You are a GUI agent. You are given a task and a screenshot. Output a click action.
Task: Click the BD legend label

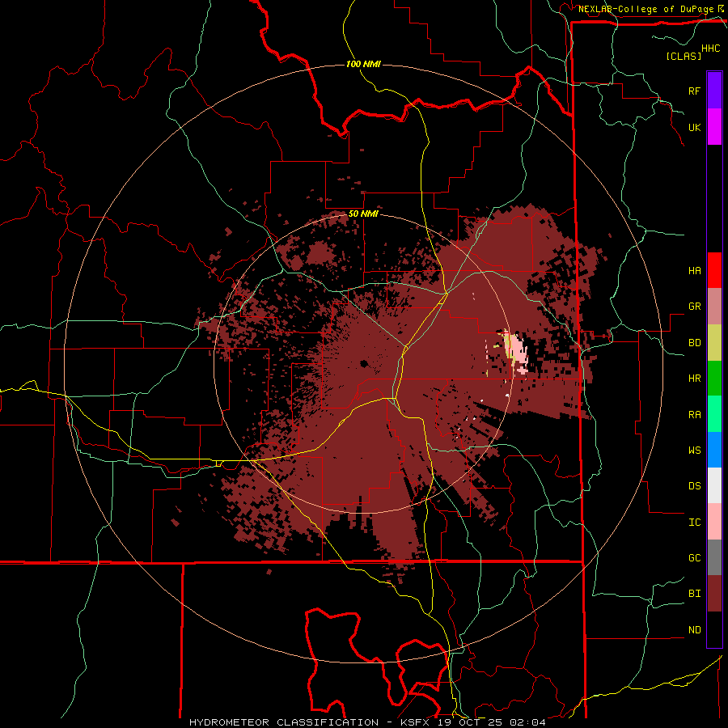(694, 343)
